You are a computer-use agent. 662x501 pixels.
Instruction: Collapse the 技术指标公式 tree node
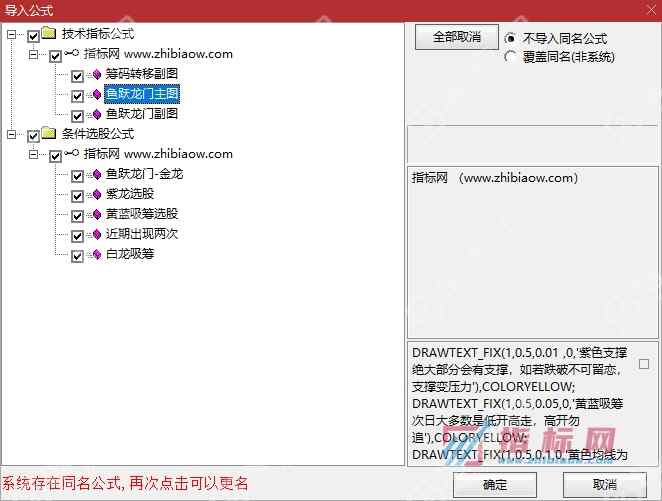pos(12,34)
